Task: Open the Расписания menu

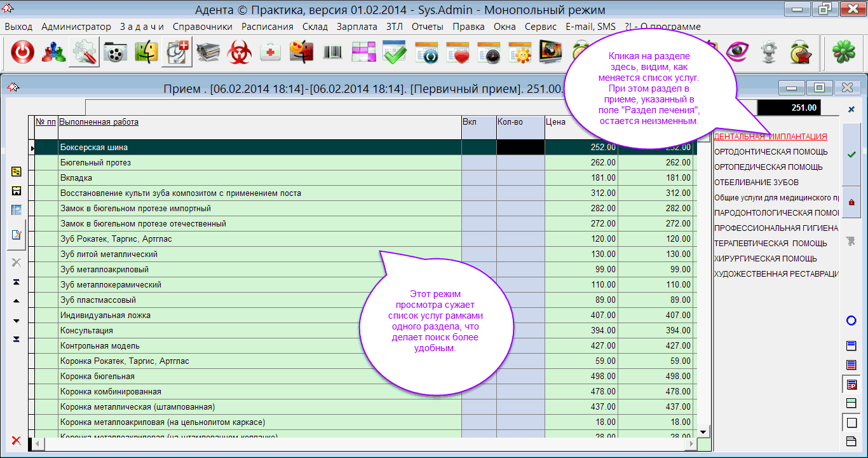Action: 268,27
